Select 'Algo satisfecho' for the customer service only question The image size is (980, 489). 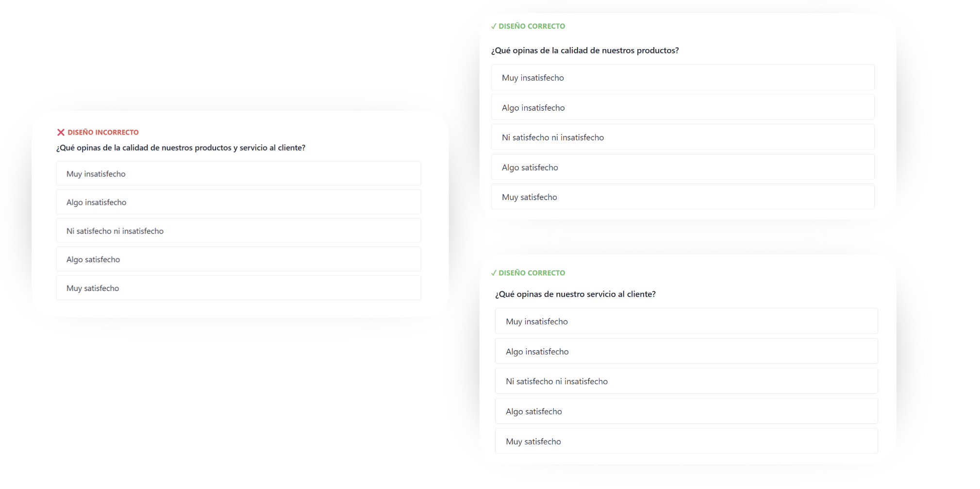(x=686, y=411)
